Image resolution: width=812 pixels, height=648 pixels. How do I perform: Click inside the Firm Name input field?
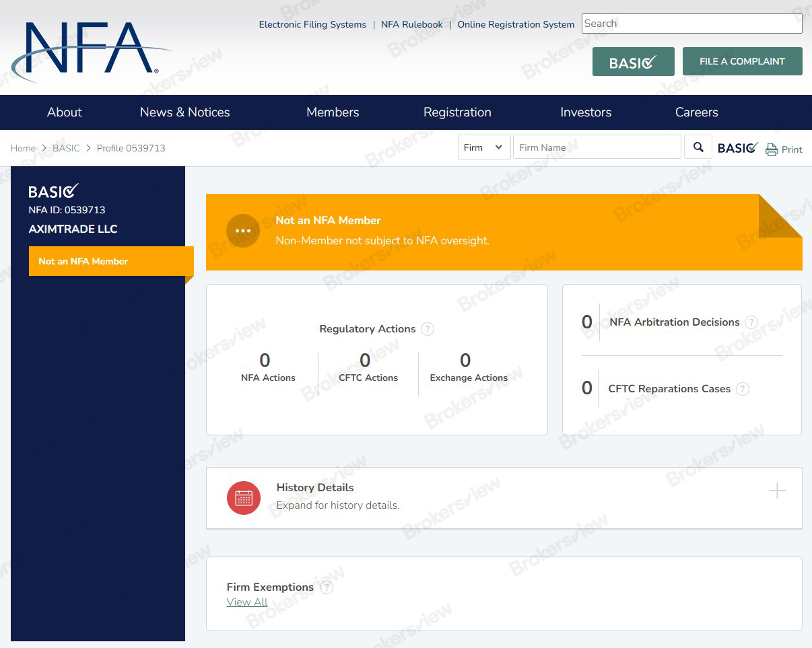597,147
